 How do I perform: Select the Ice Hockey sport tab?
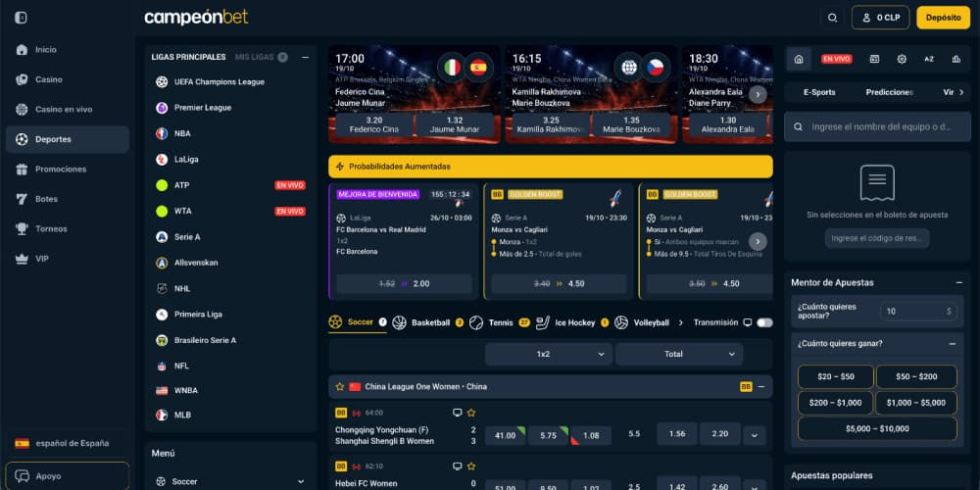tap(572, 322)
